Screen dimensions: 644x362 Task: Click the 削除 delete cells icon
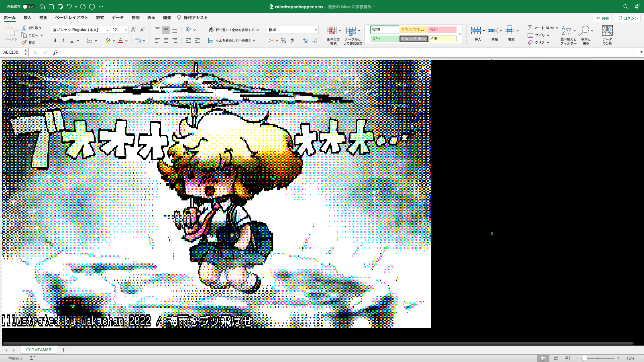pos(493,31)
